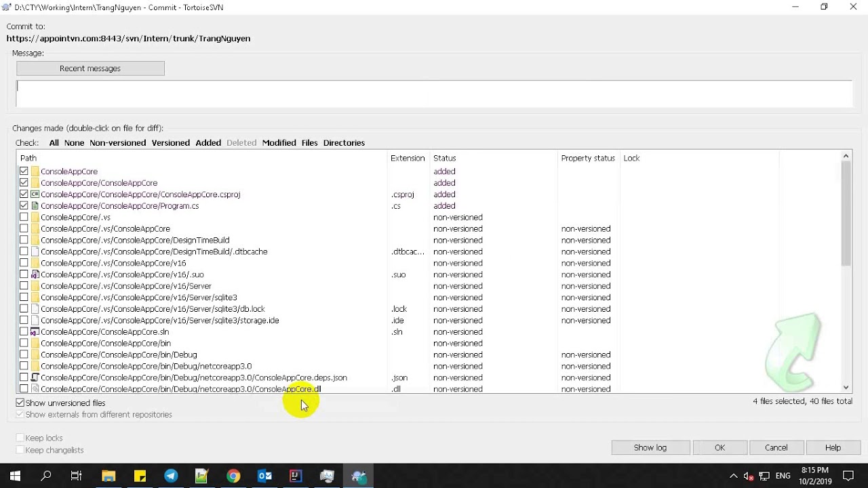The height and width of the screenshot is (488, 868).
Task: Open the Help button
Action: tap(833, 447)
